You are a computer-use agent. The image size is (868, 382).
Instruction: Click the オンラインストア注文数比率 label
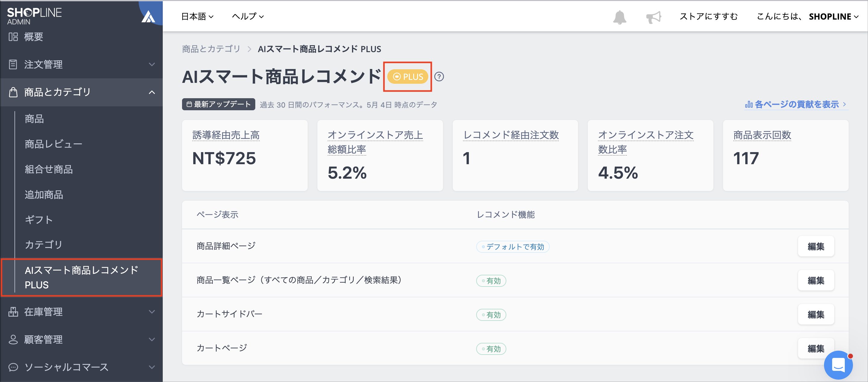[x=646, y=142]
